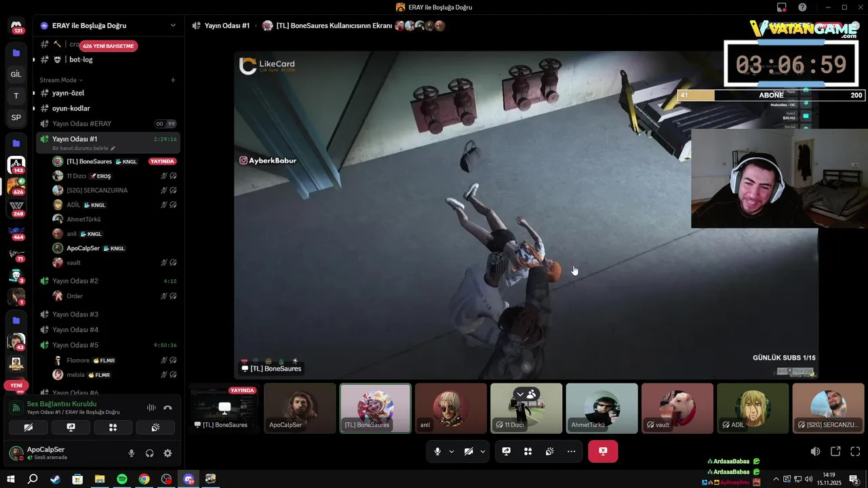Screen dimensions: 868x488
Task: Click the YENİ unread indicator pill
Action: point(16,385)
